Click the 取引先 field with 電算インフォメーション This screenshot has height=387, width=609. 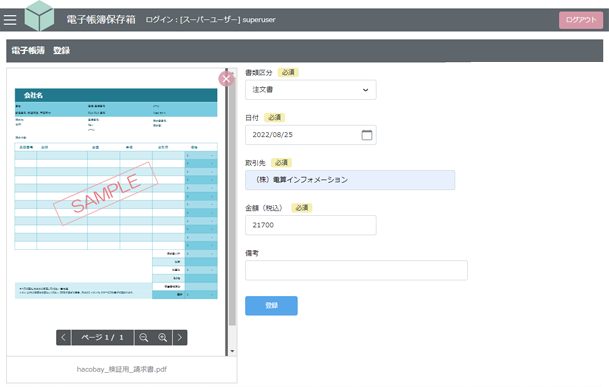tap(350, 180)
